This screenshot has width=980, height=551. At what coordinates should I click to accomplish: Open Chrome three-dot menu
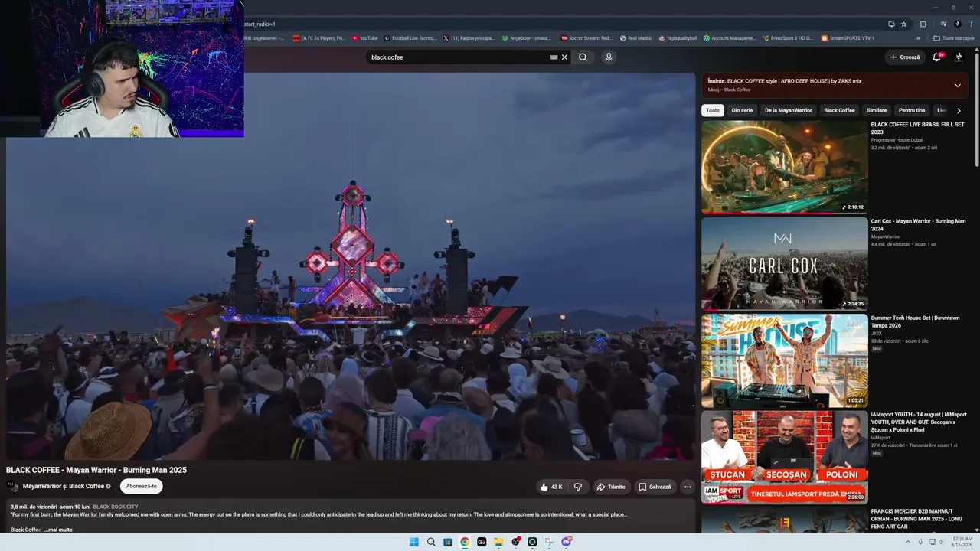click(971, 24)
